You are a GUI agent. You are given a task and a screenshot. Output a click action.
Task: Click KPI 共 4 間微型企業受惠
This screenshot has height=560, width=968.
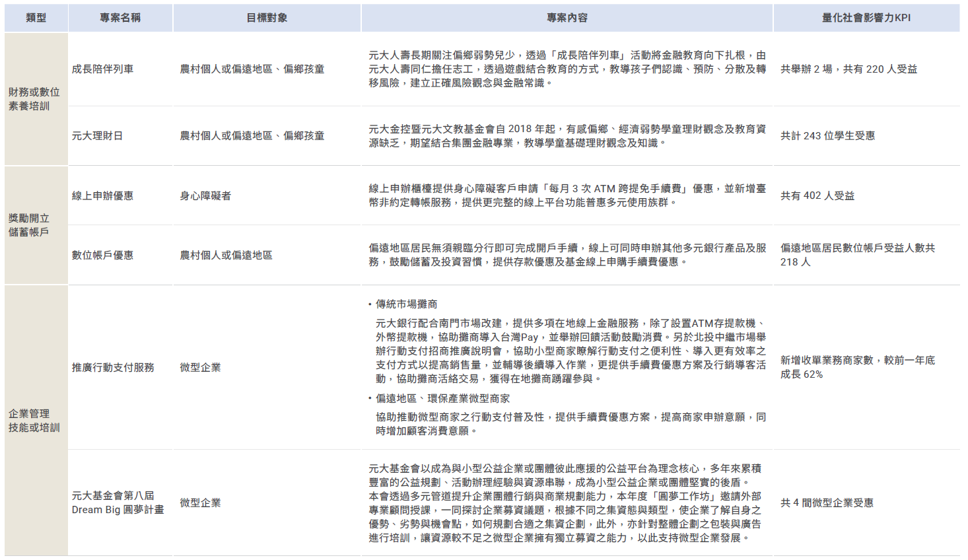pyautogui.click(x=827, y=503)
